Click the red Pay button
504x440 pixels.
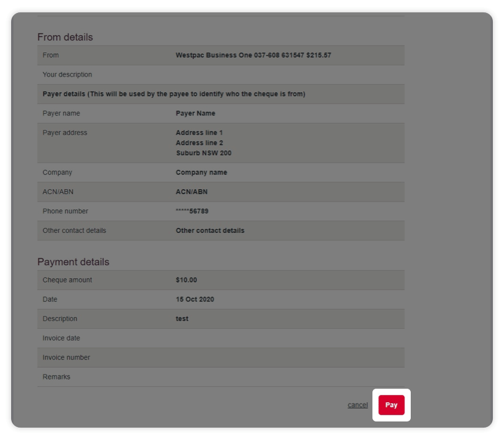point(391,405)
